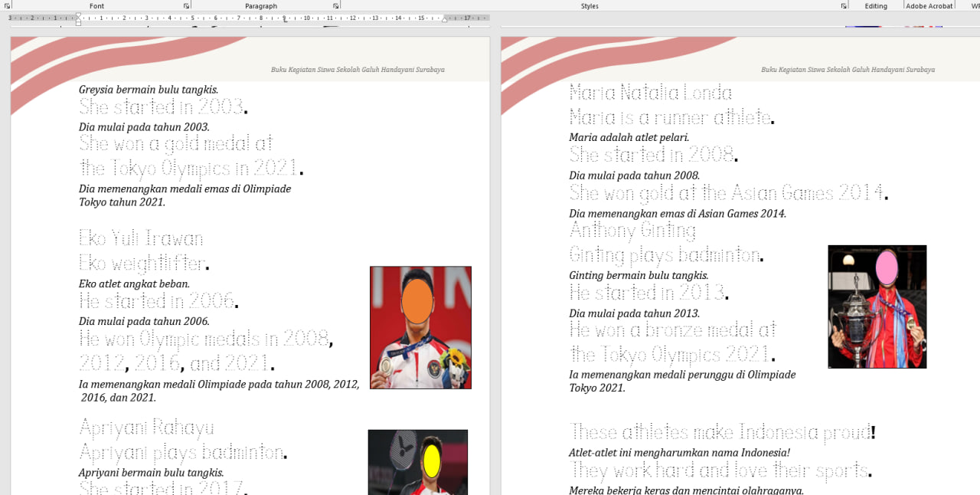980x495 pixels.
Task: Click 'Apriyani plays badminton.' tracing line
Action: point(183,452)
